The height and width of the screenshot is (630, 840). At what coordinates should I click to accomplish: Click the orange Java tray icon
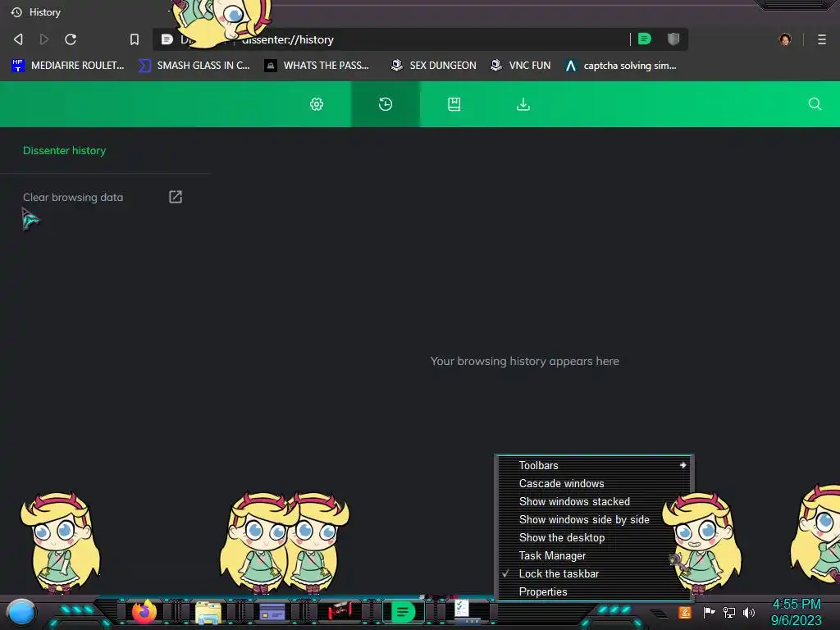(685, 612)
